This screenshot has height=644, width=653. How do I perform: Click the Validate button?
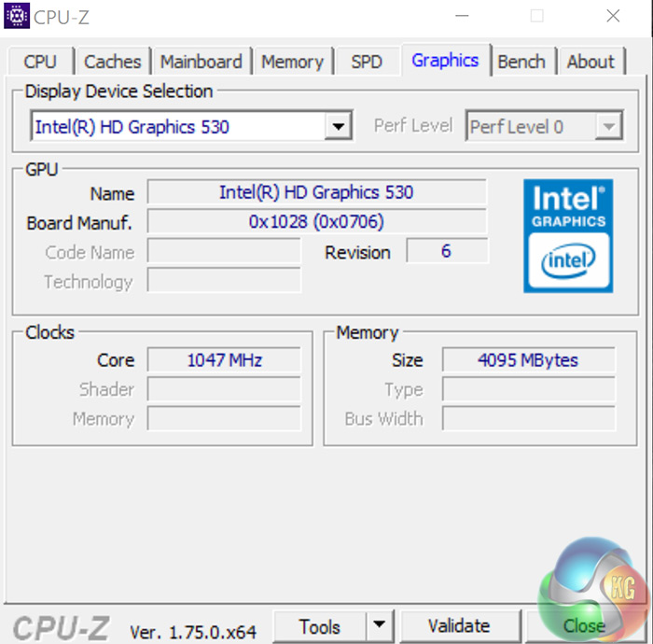point(459,625)
